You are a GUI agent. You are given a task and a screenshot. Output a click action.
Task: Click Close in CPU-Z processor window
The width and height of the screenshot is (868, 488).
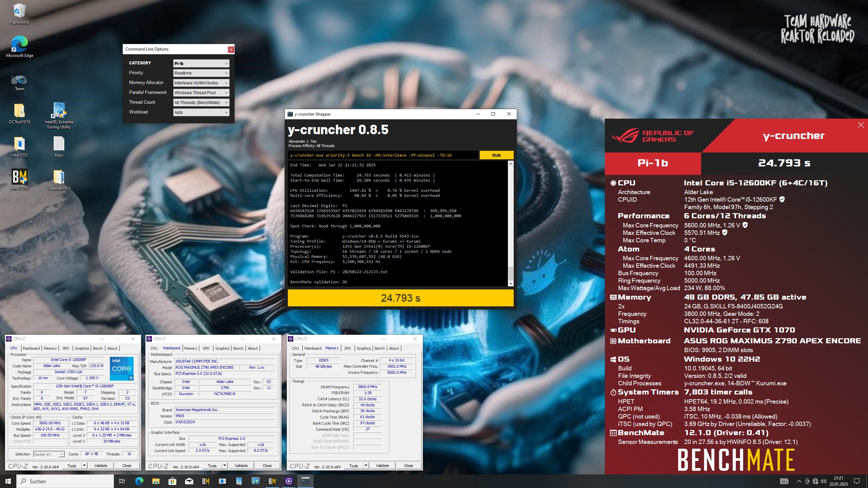127,466
